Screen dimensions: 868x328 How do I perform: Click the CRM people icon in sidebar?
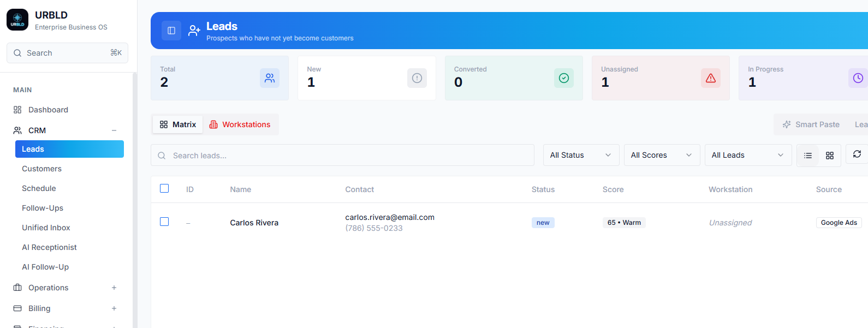17,130
